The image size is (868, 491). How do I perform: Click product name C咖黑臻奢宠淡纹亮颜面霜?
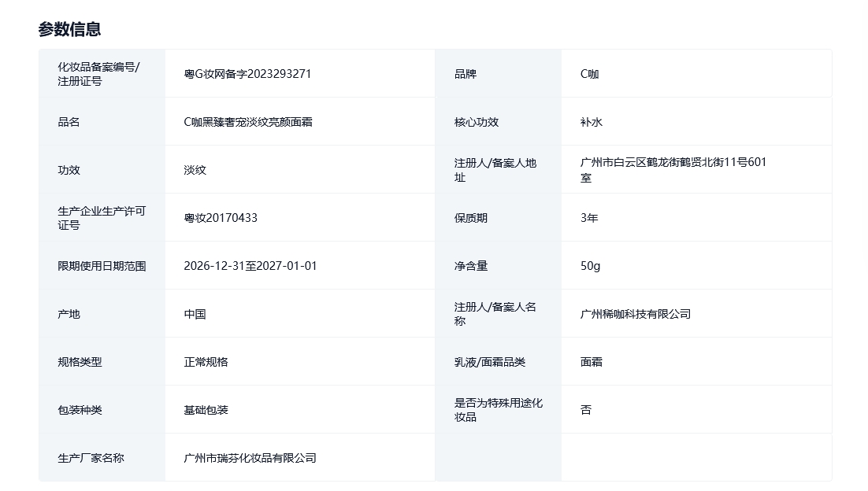click(248, 122)
